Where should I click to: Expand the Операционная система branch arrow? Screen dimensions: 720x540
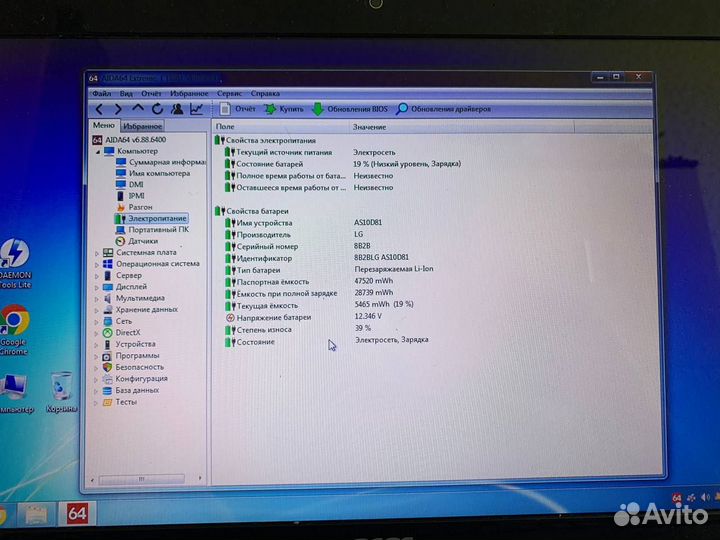pyautogui.click(x=97, y=265)
